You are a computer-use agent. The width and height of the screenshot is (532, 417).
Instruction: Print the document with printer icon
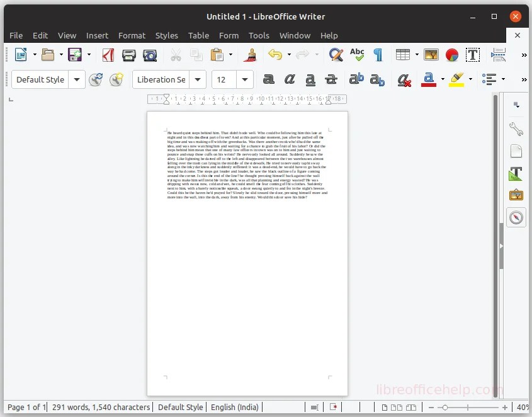click(x=129, y=55)
